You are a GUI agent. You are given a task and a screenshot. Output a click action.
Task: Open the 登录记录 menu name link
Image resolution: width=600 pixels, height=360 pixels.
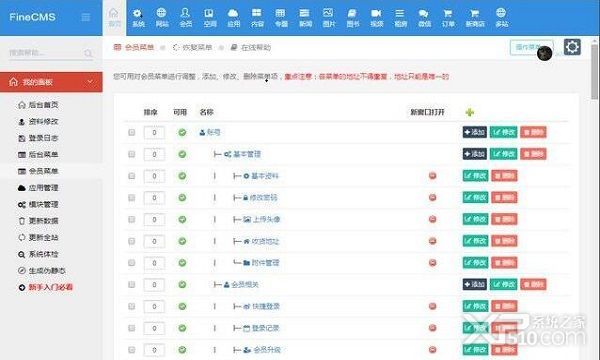coord(265,328)
